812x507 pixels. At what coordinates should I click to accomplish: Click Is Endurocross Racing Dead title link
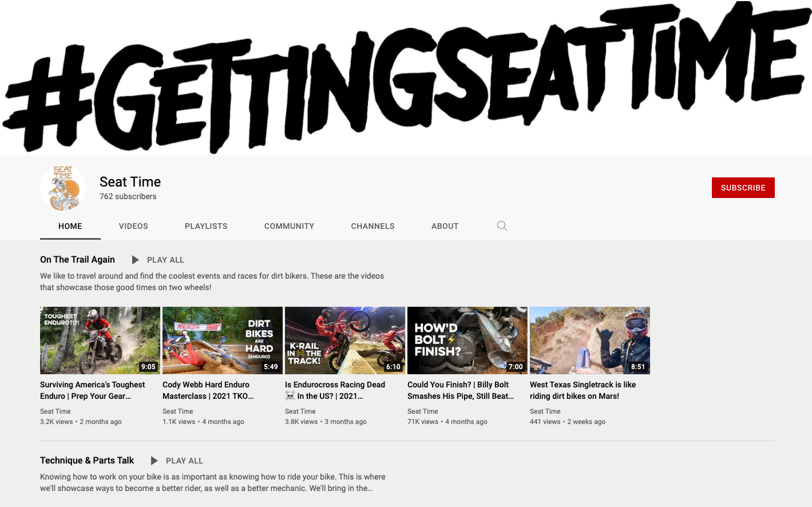tap(335, 390)
